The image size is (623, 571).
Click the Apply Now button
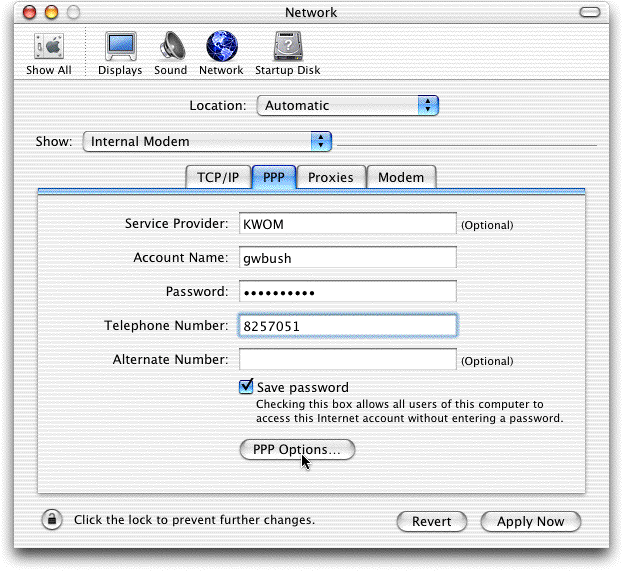530,521
